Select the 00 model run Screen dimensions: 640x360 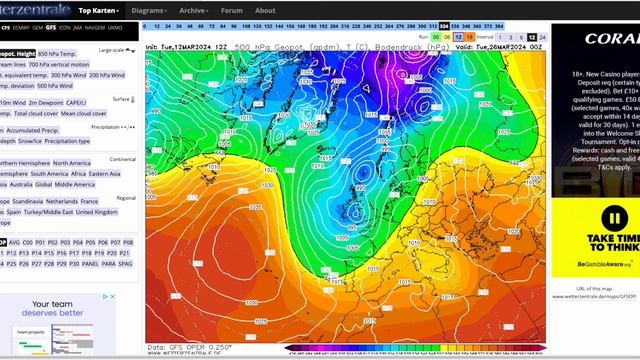(x=436, y=37)
